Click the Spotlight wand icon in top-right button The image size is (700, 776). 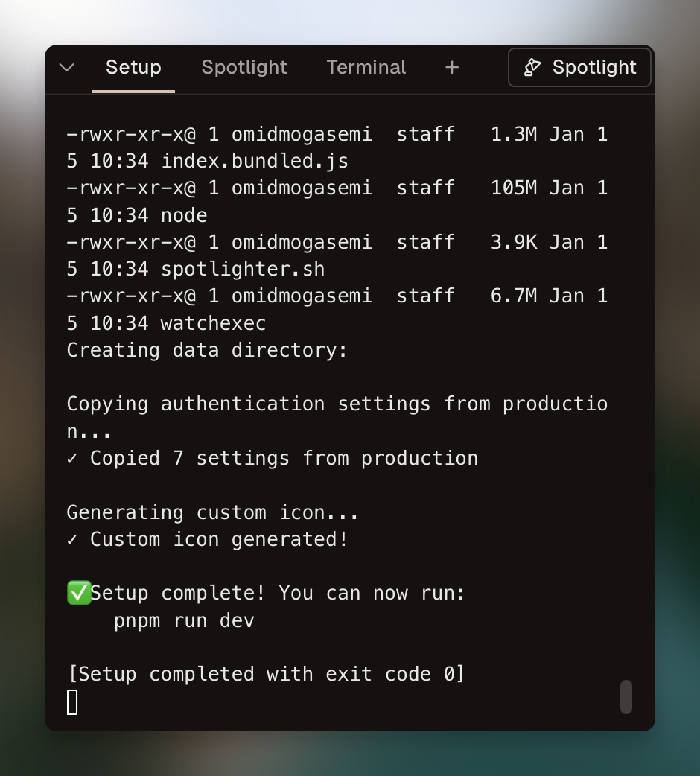coord(532,67)
